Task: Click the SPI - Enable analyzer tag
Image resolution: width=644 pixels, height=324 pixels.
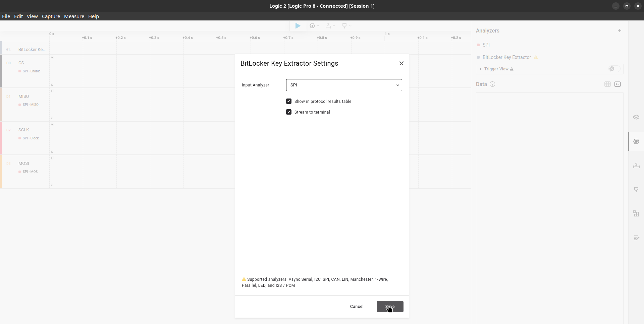Action: [30, 71]
